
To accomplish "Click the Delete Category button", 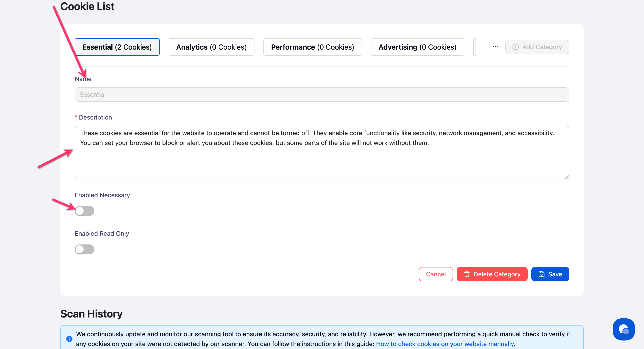I will [492, 274].
